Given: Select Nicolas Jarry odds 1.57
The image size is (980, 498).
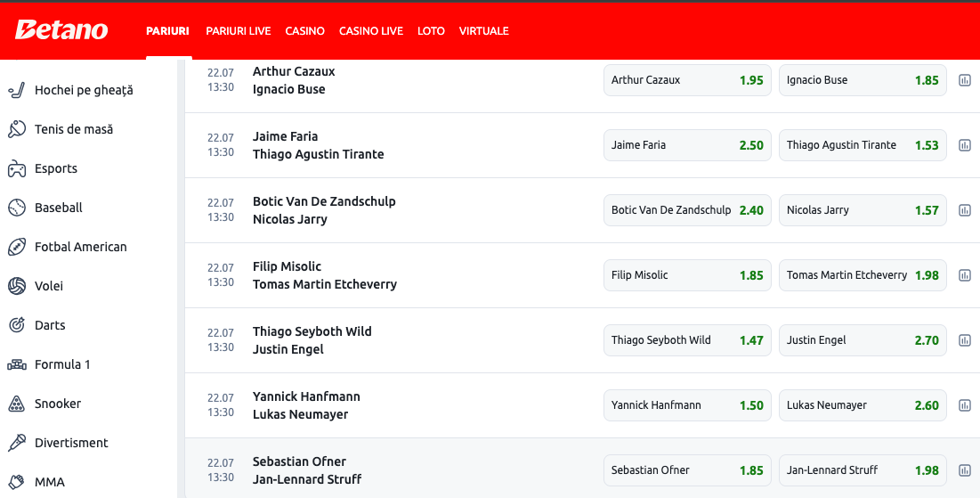Looking at the screenshot, I should coord(862,210).
